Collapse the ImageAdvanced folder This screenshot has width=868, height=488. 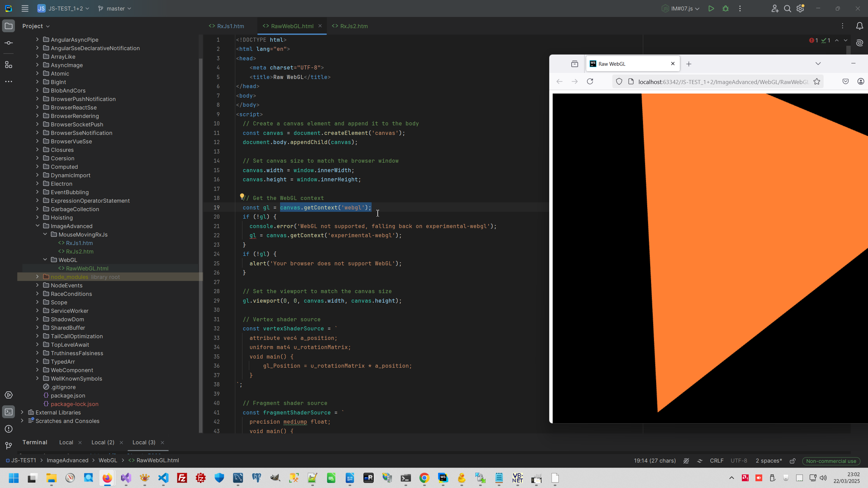coord(37,226)
